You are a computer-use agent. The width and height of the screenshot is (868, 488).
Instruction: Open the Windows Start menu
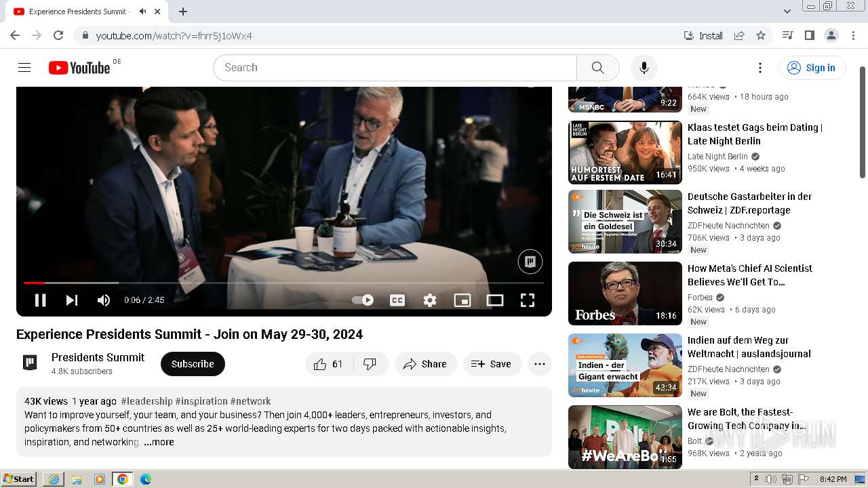[x=19, y=479]
